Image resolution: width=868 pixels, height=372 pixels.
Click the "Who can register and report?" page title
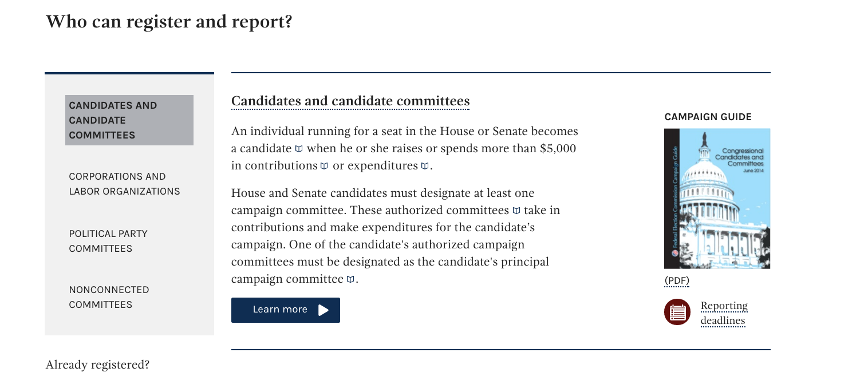coord(169,21)
